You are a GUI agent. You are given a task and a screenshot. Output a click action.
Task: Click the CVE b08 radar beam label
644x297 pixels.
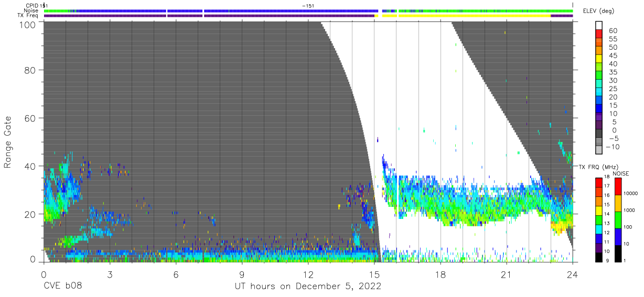[x=62, y=287]
